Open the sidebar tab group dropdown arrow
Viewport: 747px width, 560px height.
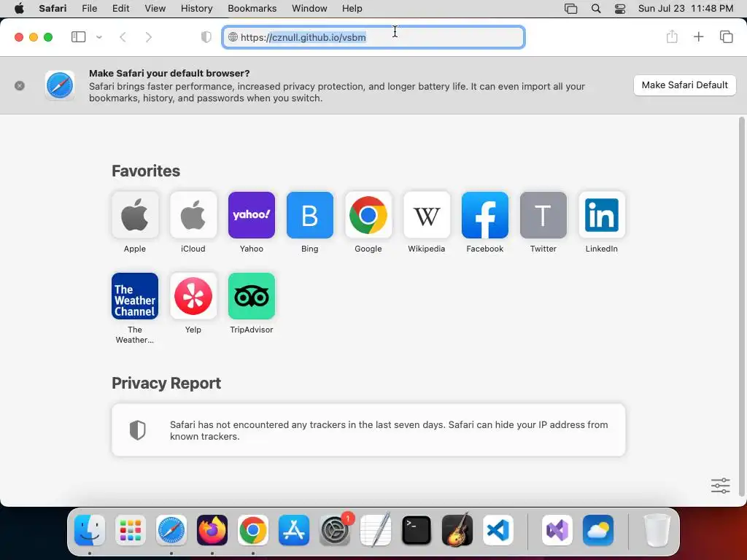click(99, 36)
